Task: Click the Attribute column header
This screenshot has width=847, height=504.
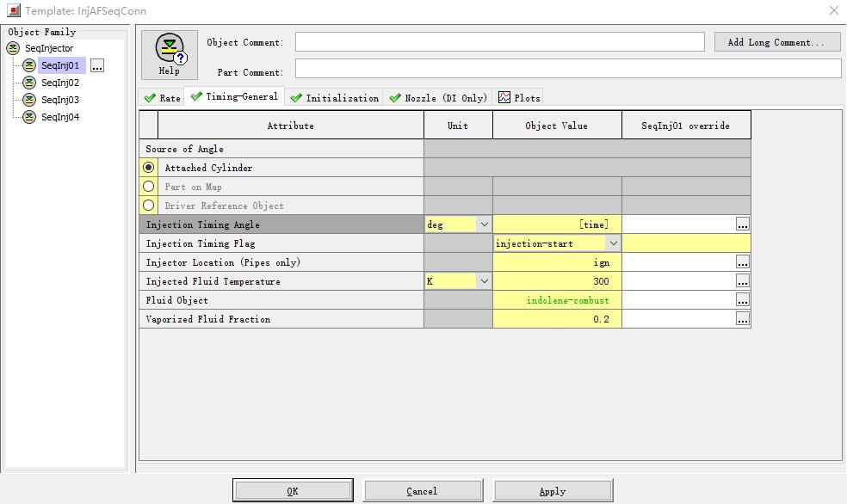Action: [291, 126]
